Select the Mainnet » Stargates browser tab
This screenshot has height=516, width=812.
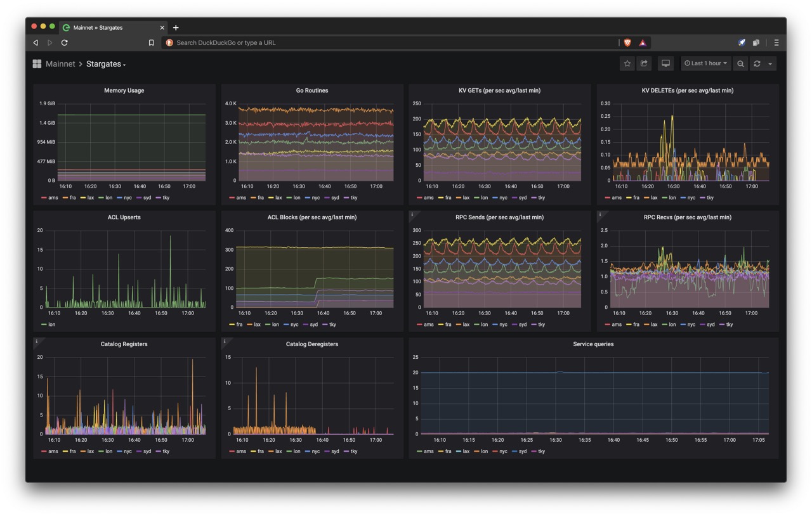pyautogui.click(x=114, y=27)
